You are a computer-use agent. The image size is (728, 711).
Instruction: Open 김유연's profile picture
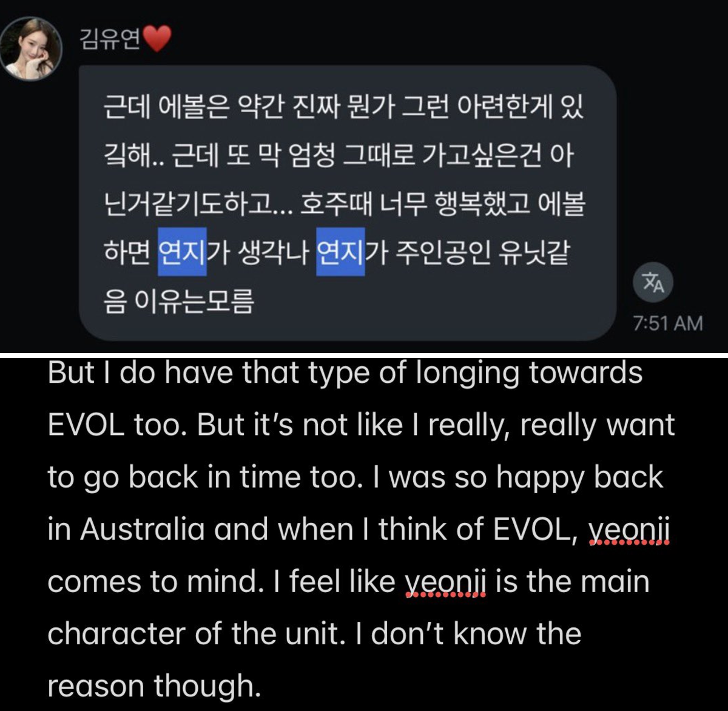pos(32,49)
